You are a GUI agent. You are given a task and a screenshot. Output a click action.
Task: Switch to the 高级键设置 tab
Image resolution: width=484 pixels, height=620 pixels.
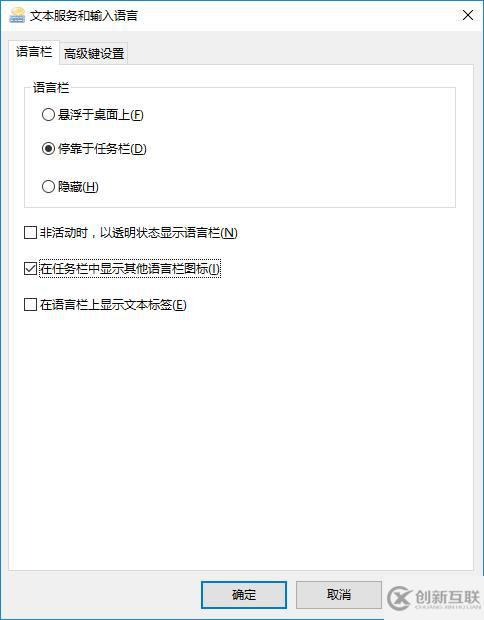[94, 53]
